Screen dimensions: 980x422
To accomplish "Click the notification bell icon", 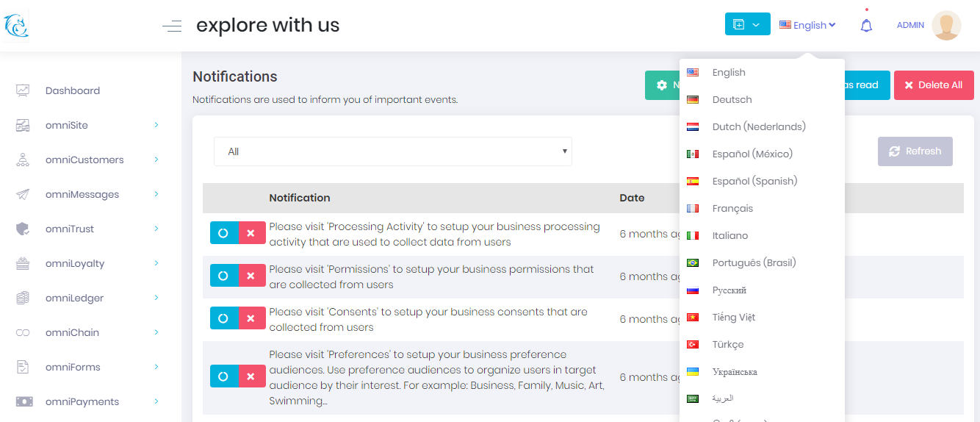I will [866, 26].
